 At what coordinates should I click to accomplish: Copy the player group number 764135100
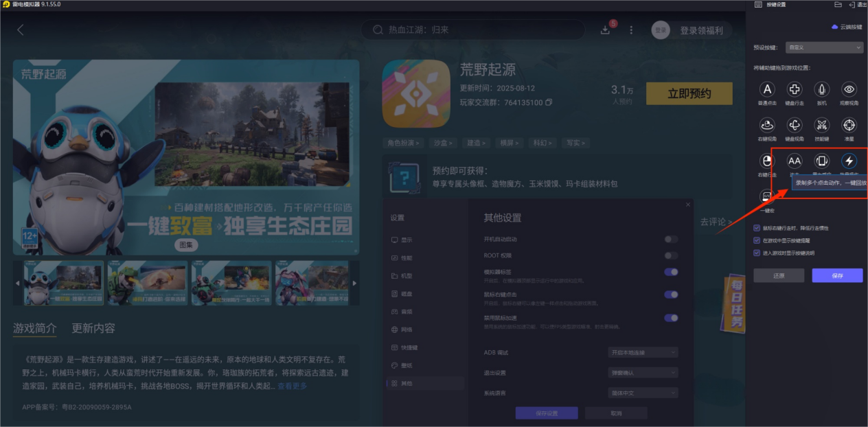point(549,102)
